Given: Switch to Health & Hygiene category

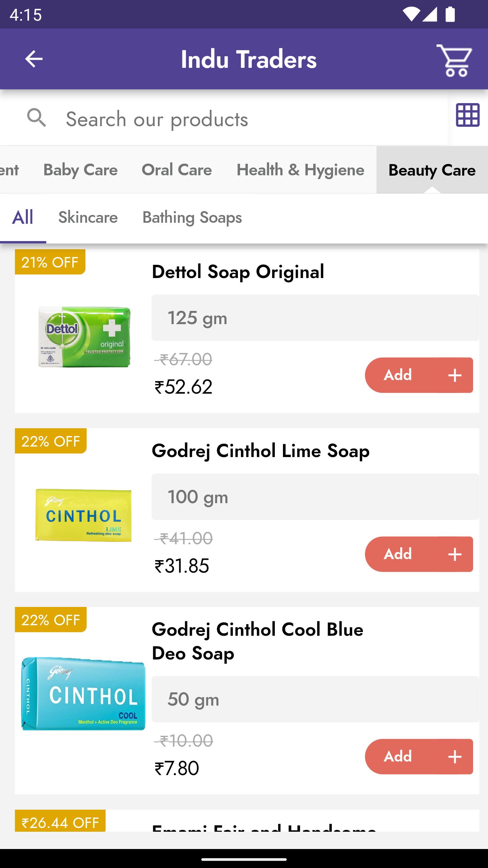Looking at the screenshot, I should [x=300, y=170].
